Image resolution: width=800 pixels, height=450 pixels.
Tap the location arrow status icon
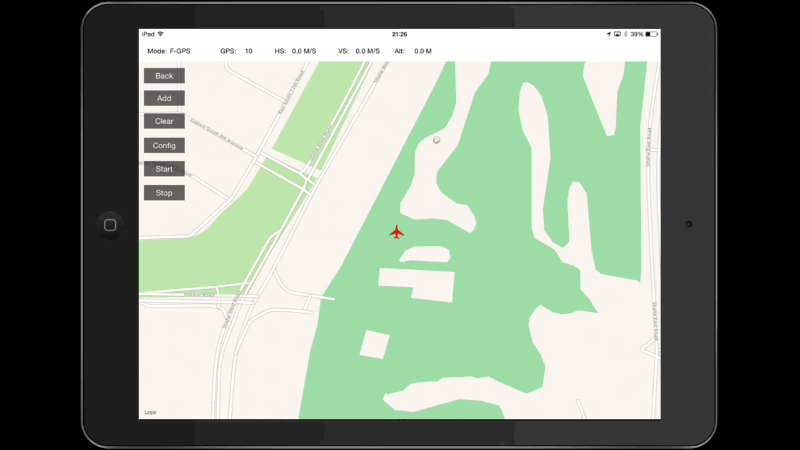click(x=608, y=34)
